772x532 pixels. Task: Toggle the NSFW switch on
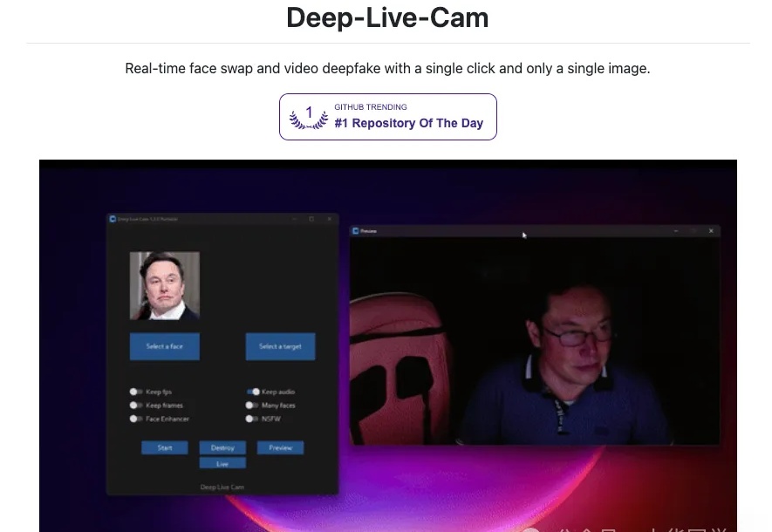251,419
